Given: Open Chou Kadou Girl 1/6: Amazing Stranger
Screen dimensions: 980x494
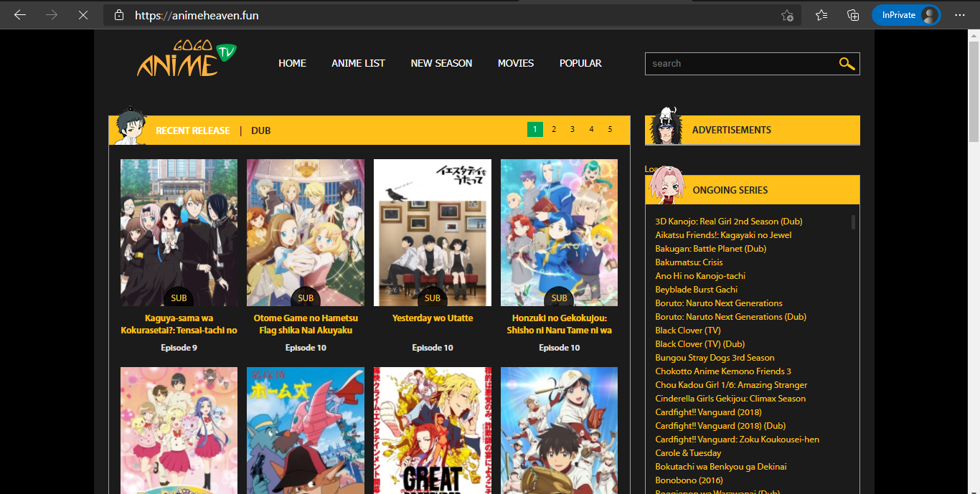Looking at the screenshot, I should click(x=731, y=385).
